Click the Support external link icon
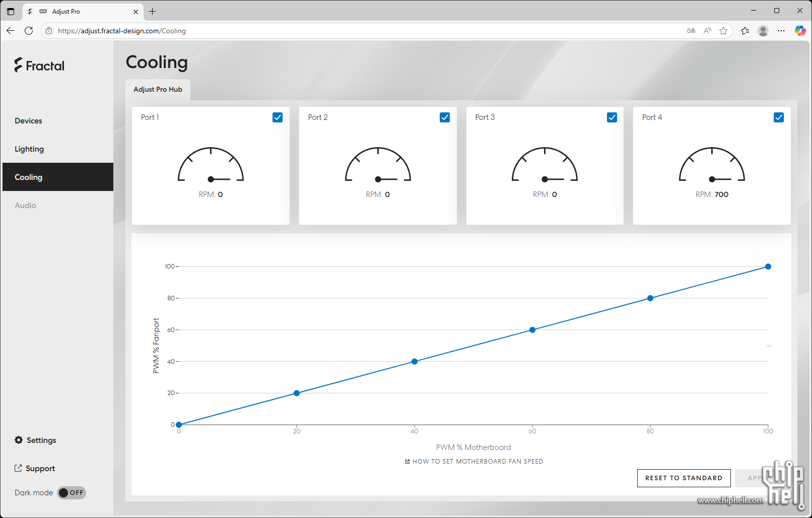The image size is (812, 518). [x=18, y=468]
